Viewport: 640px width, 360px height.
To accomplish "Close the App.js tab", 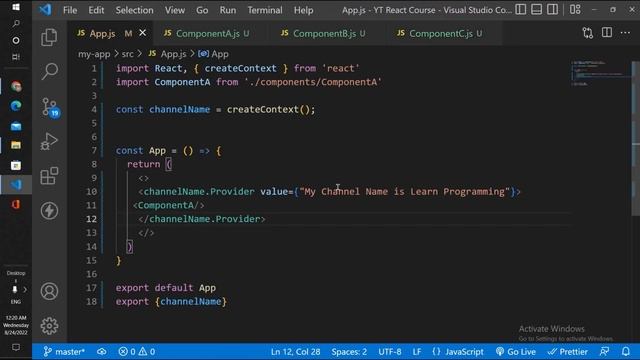I will (142, 33).
